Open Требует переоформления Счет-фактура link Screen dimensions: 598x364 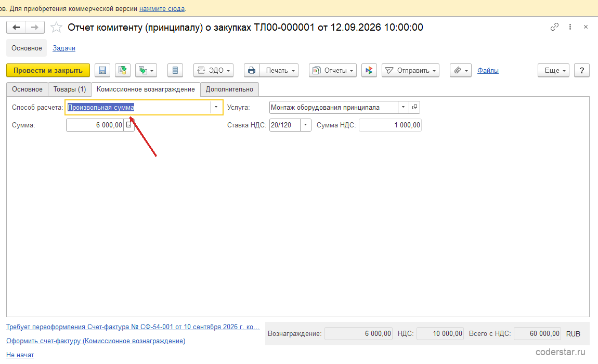[133, 327]
